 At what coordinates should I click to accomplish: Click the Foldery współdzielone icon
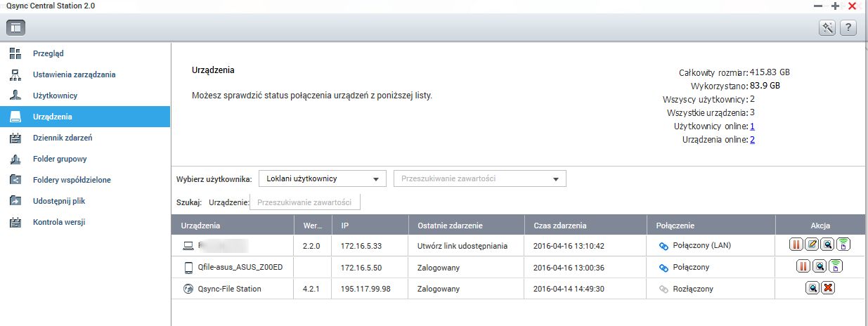coord(15,180)
